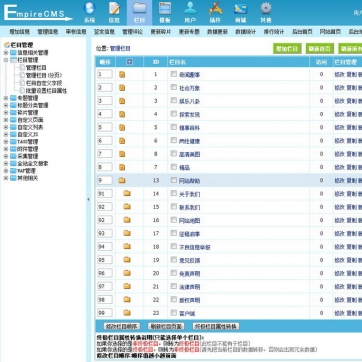Check the box in the ID 23 row
Image resolution: width=362 pixels, height=362 pixels.
[x=174, y=312]
